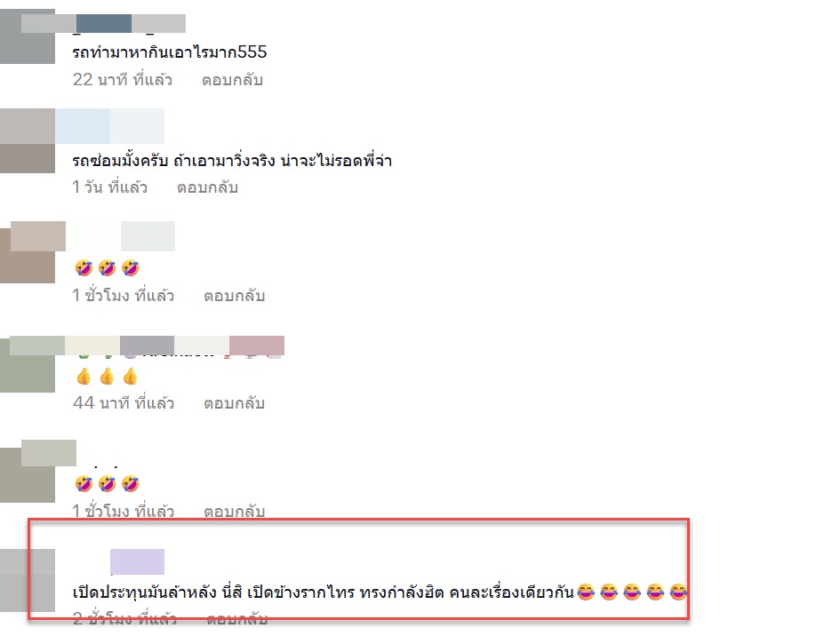Open the 1 day ago timestamp
832x644 pixels.
click(x=110, y=187)
